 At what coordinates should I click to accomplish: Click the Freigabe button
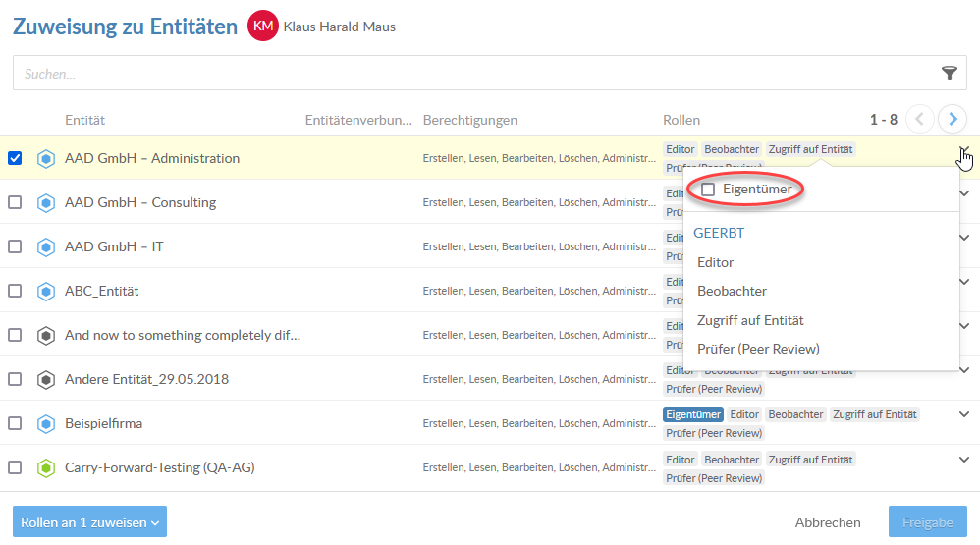click(928, 521)
